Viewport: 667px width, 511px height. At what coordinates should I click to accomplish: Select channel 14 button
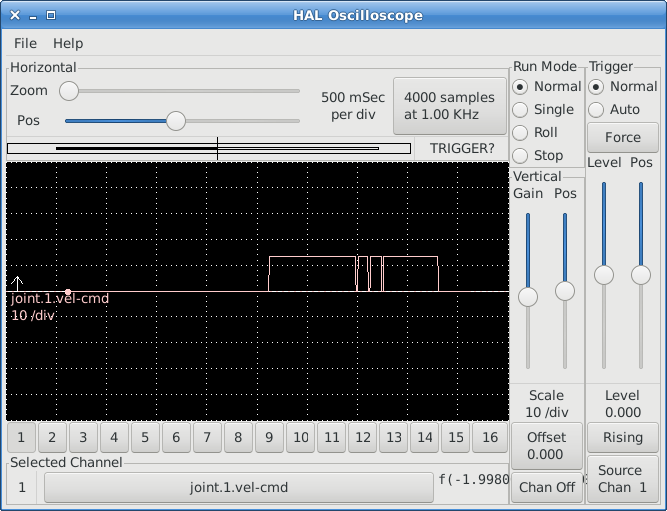[x=425, y=437]
